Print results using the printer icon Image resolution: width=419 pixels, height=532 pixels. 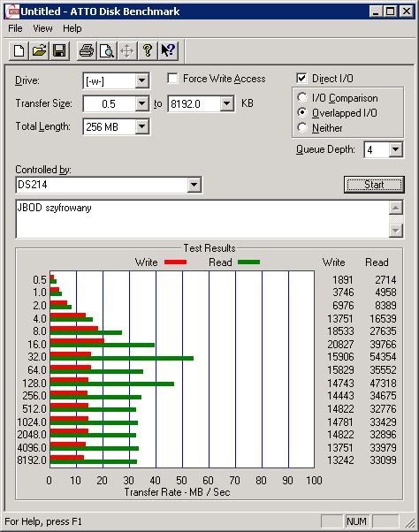click(87, 51)
